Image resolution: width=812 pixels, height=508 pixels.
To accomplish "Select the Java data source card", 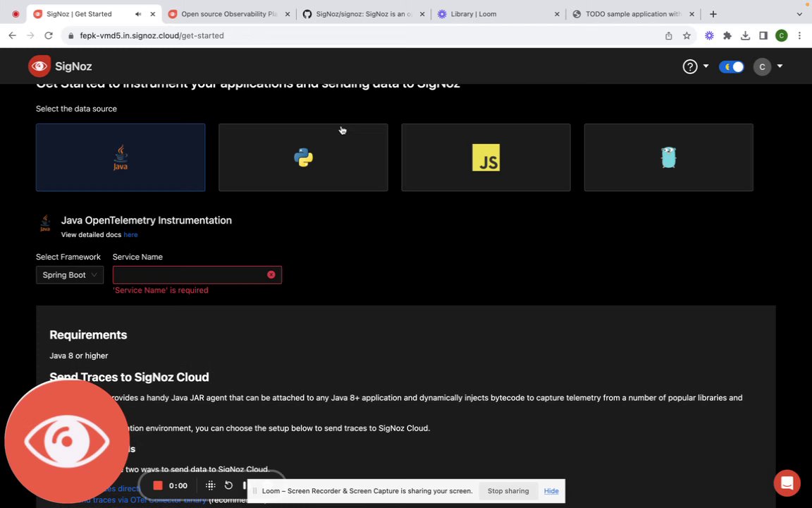I will pos(121,157).
